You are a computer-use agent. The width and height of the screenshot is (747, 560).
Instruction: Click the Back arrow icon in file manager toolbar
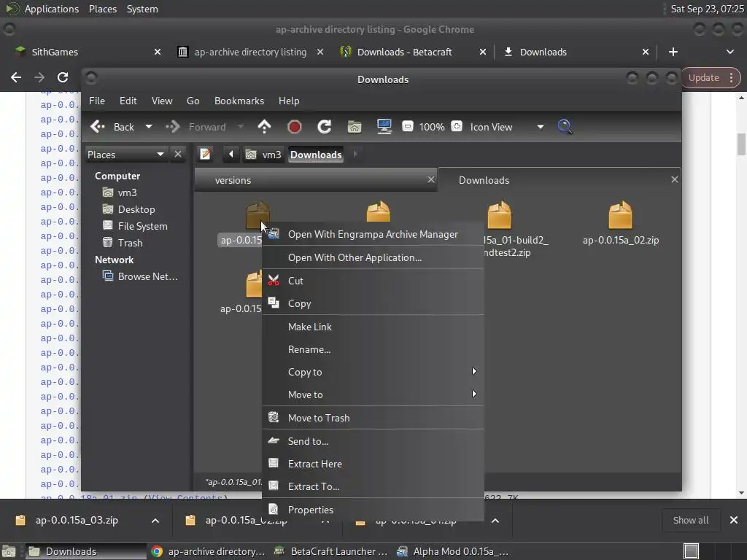[98, 127]
